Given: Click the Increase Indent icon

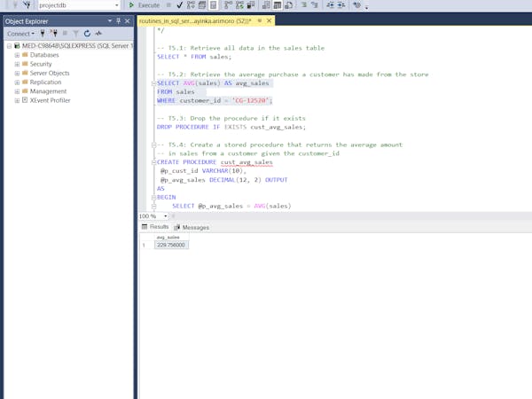Looking at the screenshot, I should click(341, 5).
